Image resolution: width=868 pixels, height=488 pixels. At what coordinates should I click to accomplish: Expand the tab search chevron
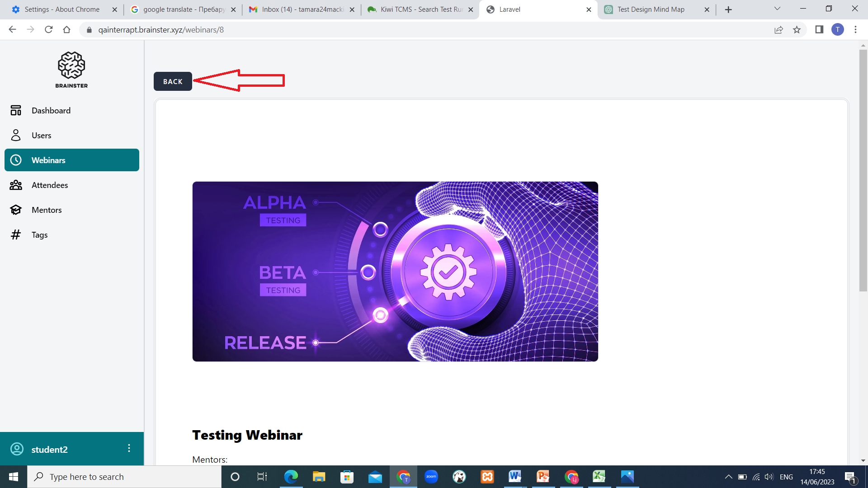point(777,9)
